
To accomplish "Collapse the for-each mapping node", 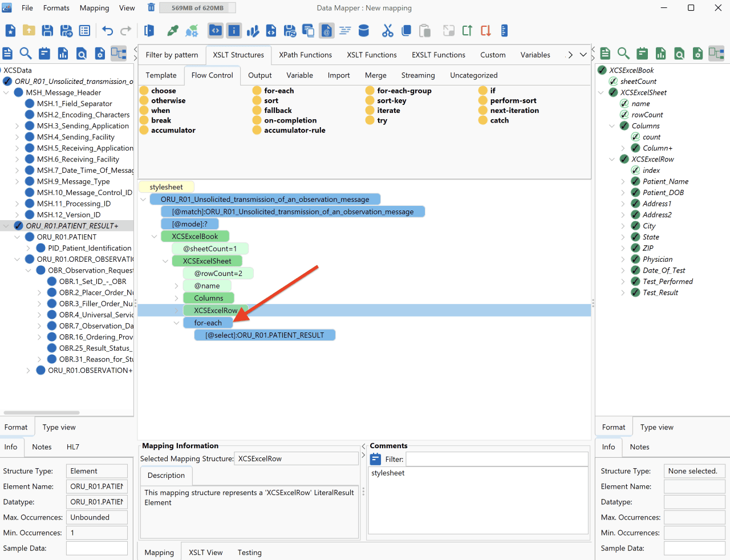I will 176,323.
